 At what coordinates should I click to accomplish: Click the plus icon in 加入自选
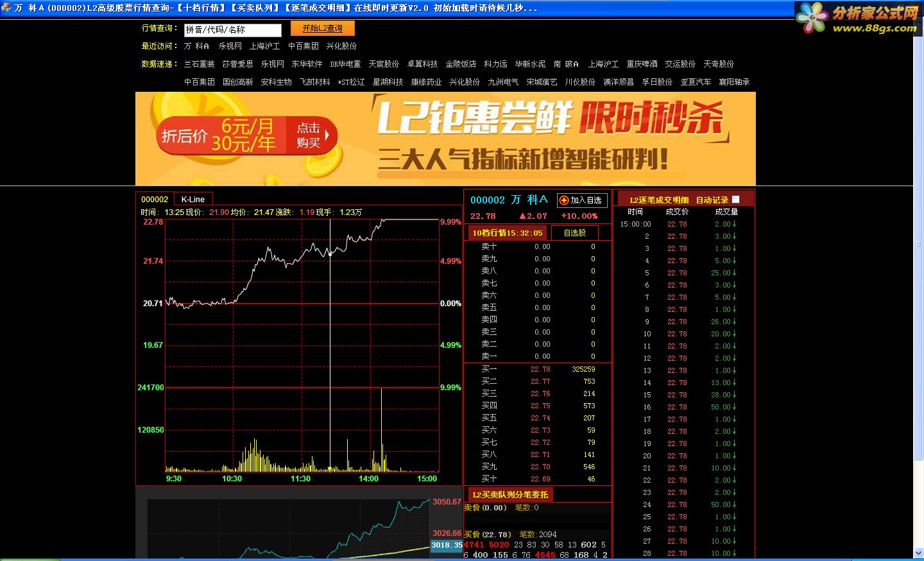(x=564, y=200)
